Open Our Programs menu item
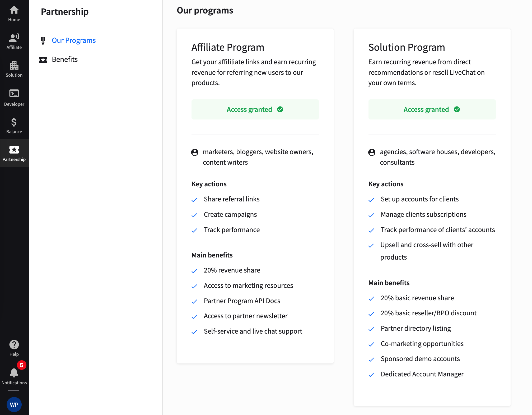 click(74, 40)
